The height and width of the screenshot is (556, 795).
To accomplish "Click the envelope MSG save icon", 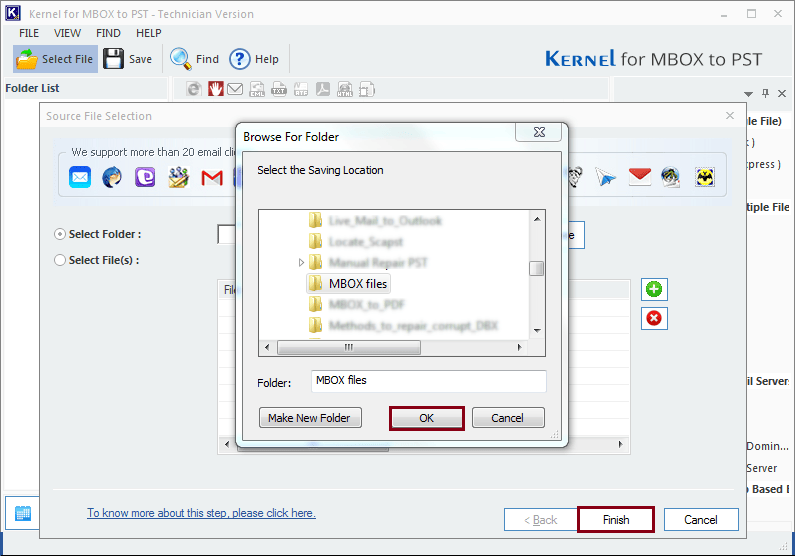I will (235, 89).
